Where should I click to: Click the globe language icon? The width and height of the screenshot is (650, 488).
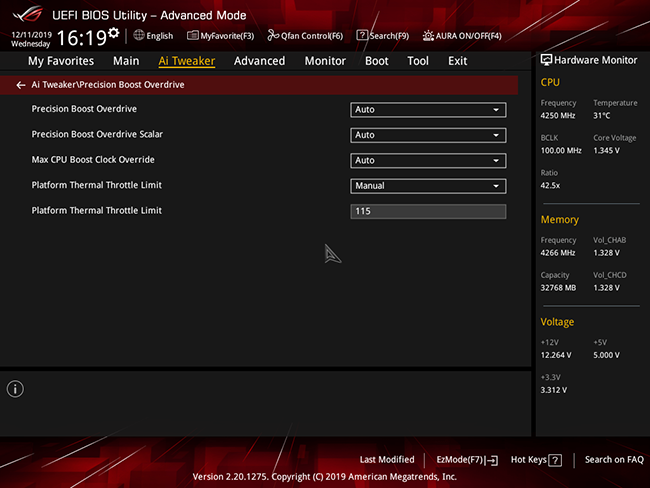tap(139, 35)
